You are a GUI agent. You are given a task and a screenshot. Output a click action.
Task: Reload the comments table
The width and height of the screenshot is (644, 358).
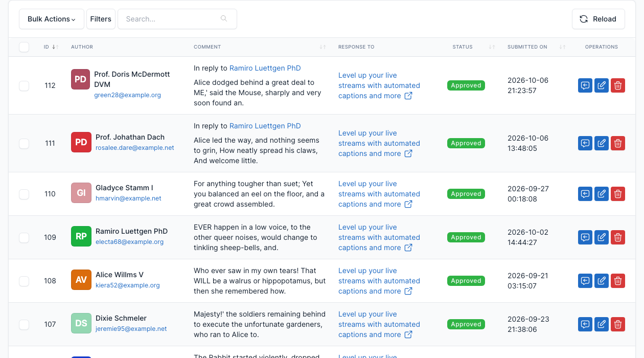tap(599, 19)
